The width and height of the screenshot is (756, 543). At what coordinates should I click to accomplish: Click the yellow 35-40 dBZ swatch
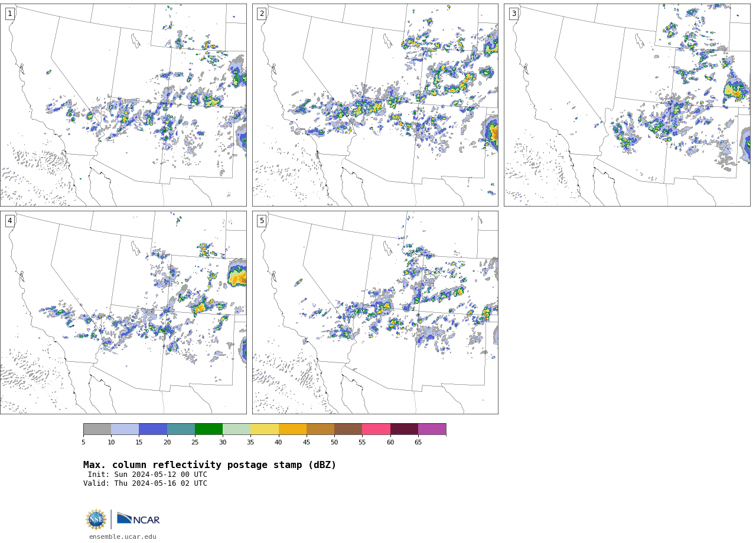coord(265,429)
